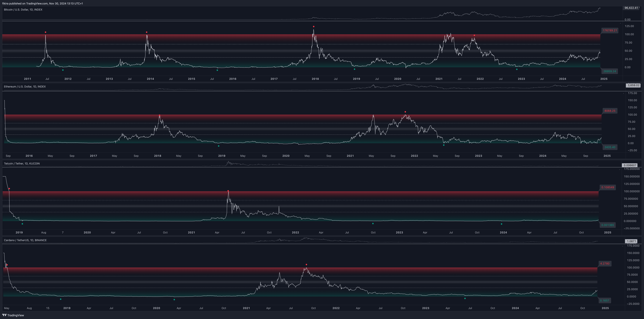This screenshot has width=644, height=319.
Task: Select the Telcoin / Tether KUCOIN pane title
Action: click(x=22, y=163)
